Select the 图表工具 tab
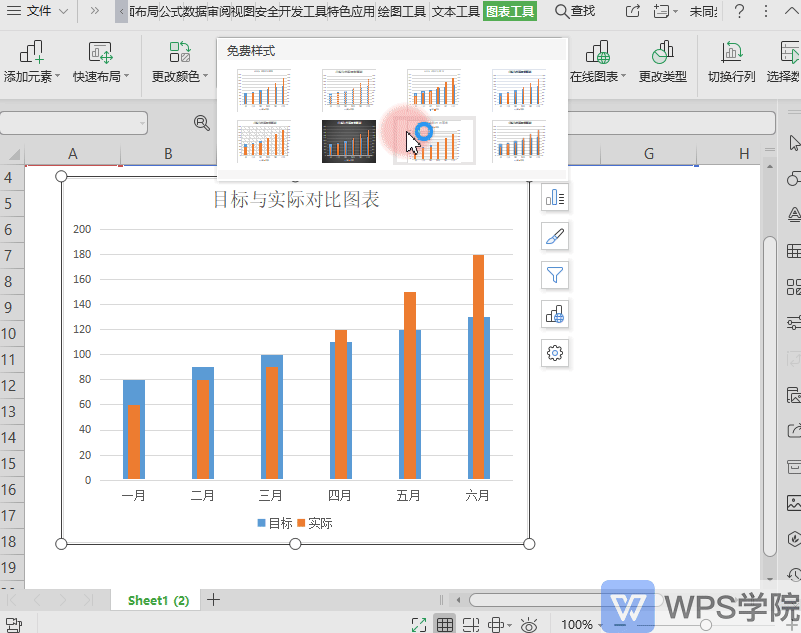This screenshot has height=633, width=801. tap(510, 11)
